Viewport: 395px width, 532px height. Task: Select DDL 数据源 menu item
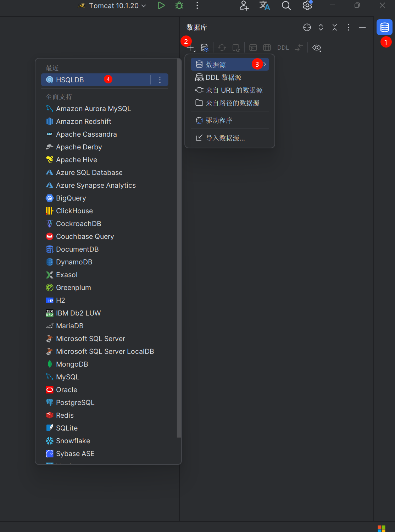(230, 77)
